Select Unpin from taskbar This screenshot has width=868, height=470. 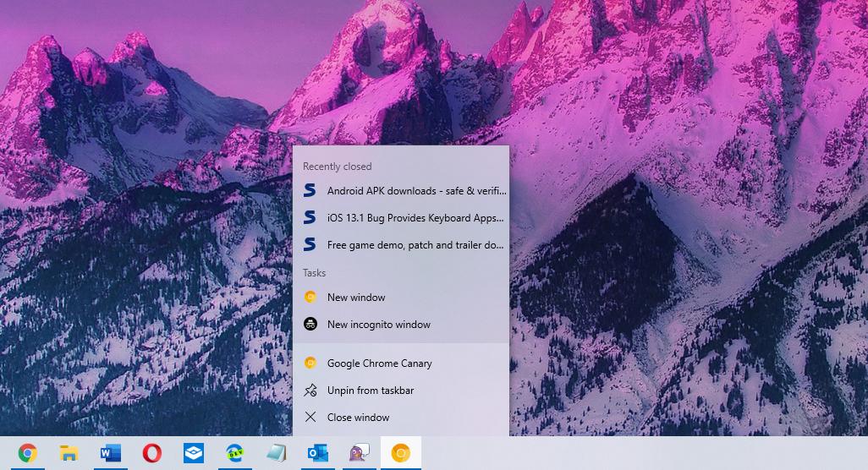[x=401, y=391]
